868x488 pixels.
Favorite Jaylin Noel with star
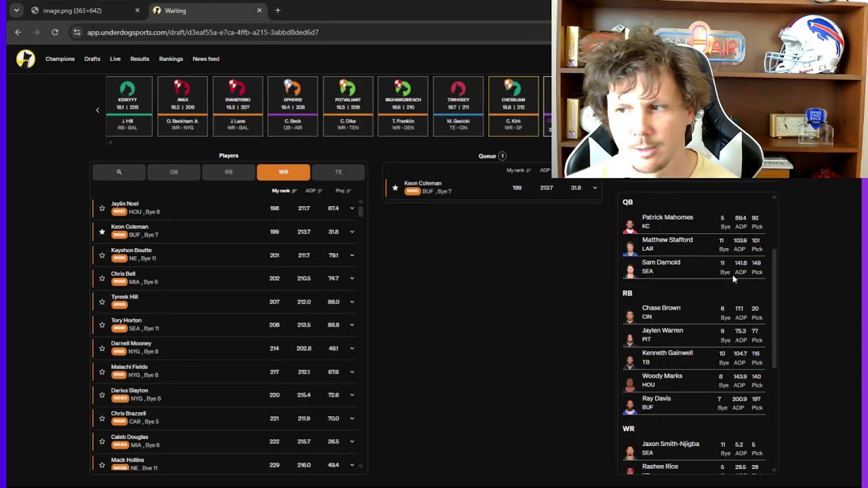[102, 208]
